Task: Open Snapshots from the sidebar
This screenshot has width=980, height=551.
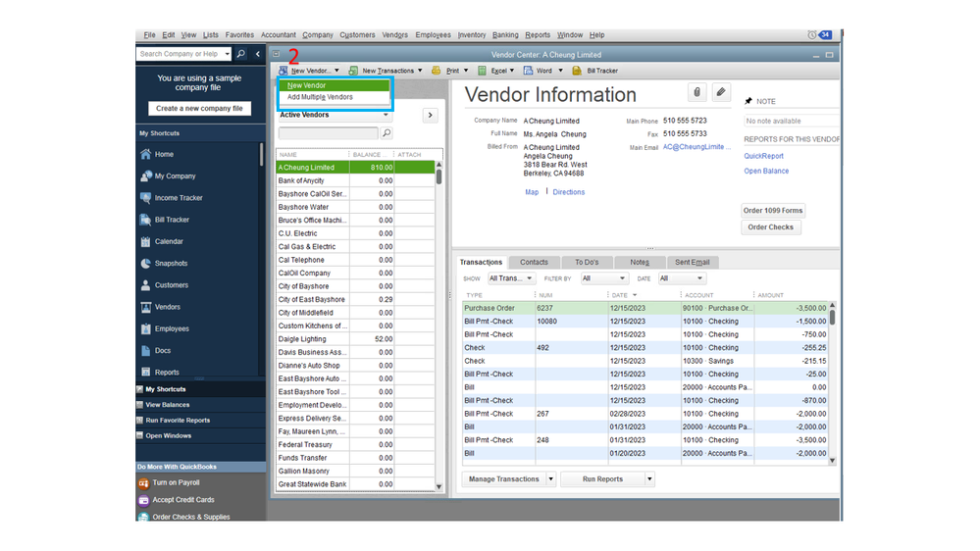Action: point(170,264)
